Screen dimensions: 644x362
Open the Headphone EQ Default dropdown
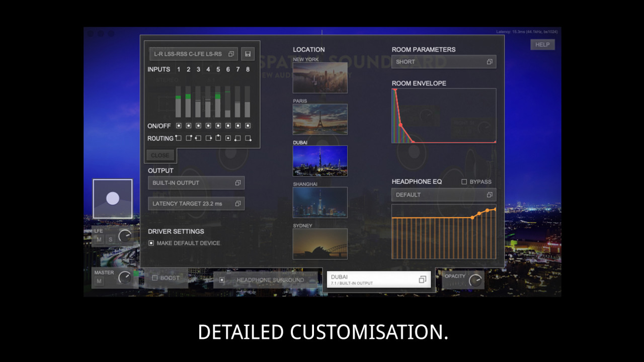click(444, 195)
